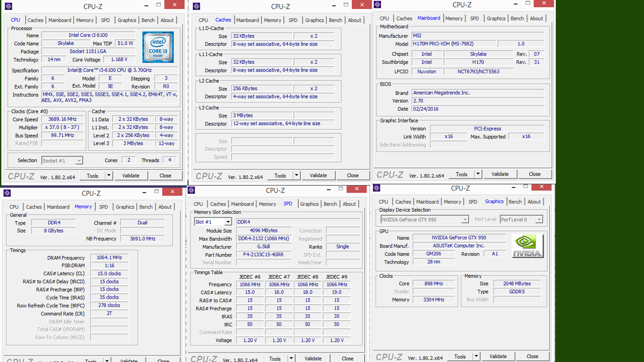The height and width of the screenshot is (362, 644).
Task: Click Validate button in Mainboard window
Action: [500, 174]
